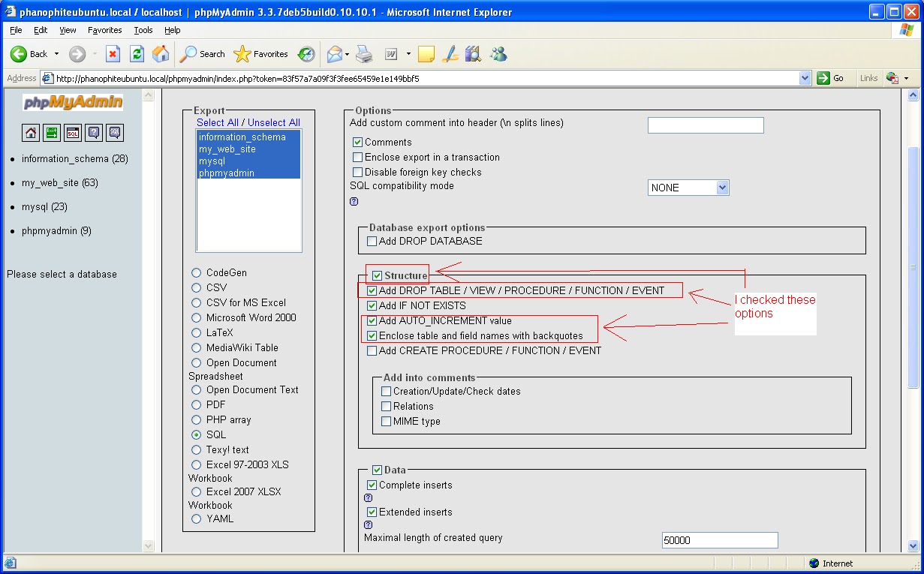Open the Help menu
This screenshot has width=924, height=574.
[172, 30]
